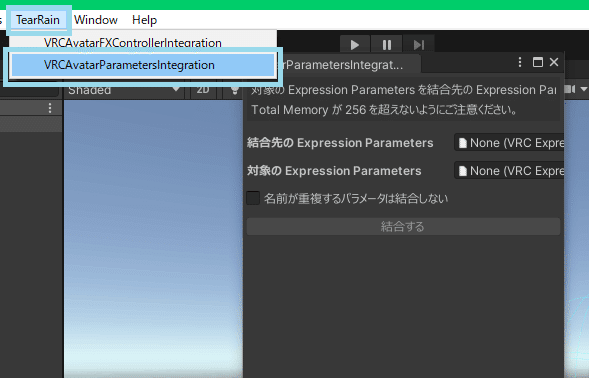Click the scene camera settings icon

[x=570, y=89]
